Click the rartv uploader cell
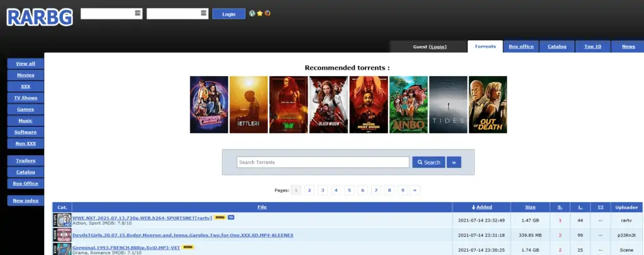 [626, 220]
